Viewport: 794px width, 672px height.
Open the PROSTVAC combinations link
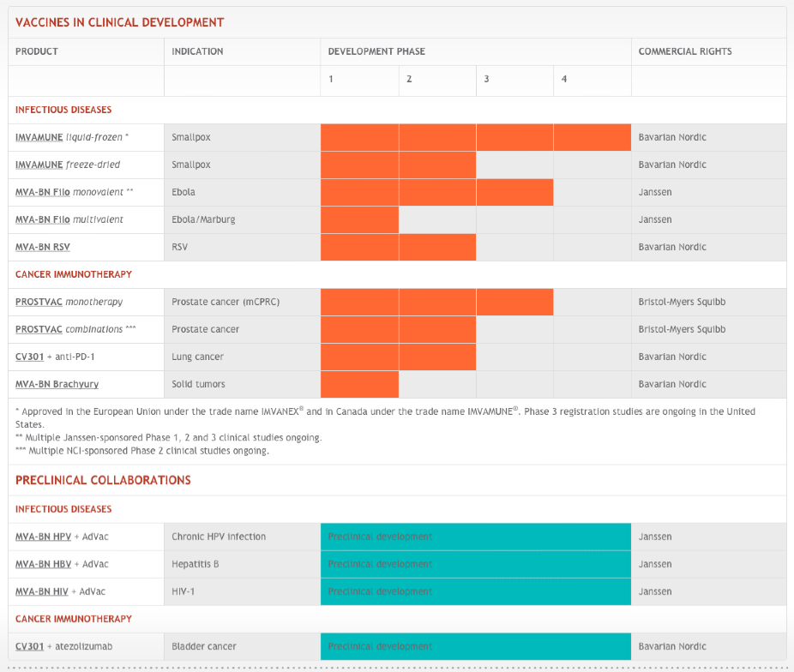[x=39, y=329]
